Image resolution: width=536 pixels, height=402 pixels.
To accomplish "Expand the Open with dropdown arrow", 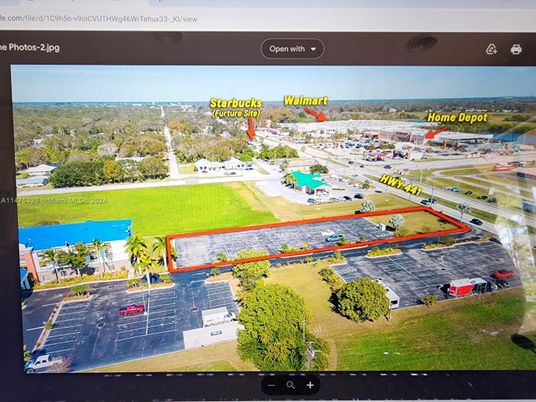I will tap(313, 49).
